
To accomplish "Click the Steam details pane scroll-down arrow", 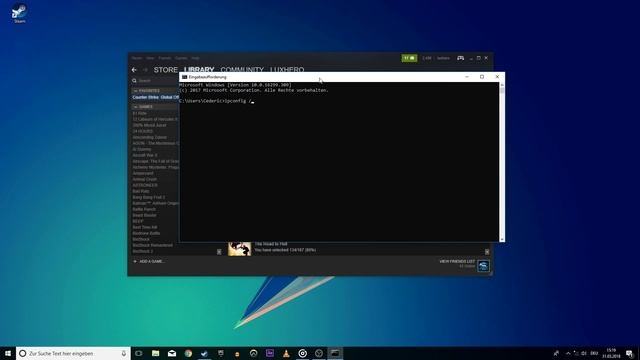I will click(487, 252).
